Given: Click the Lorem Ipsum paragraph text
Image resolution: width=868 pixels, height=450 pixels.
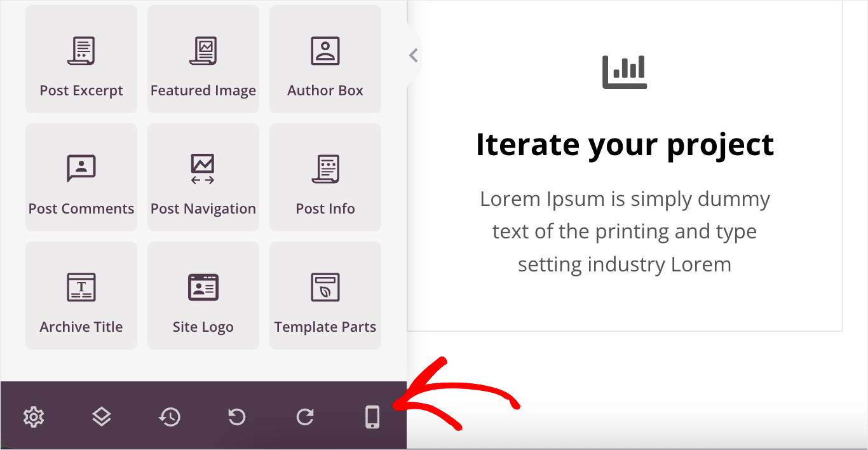Looking at the screenshot, I should pyautogui.click(x=625, y=231).
